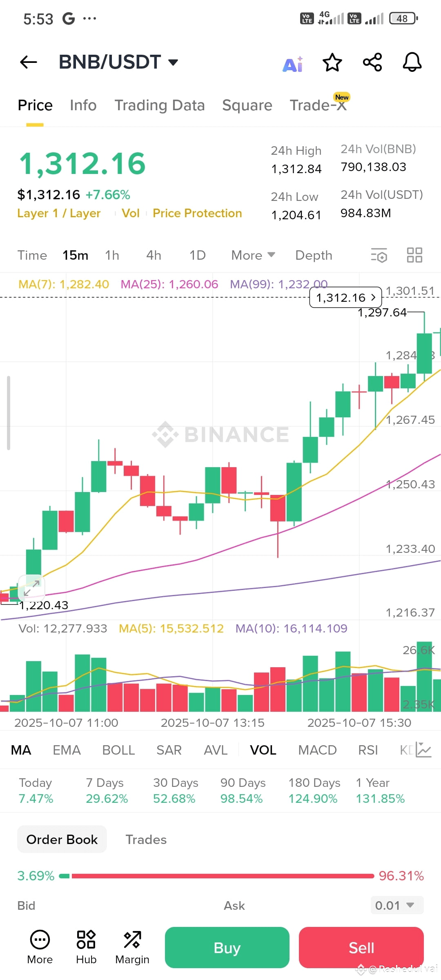This screenshot has height=980, width=441.
Task: Switch to the Info tab
Action: tap(83, 105)
